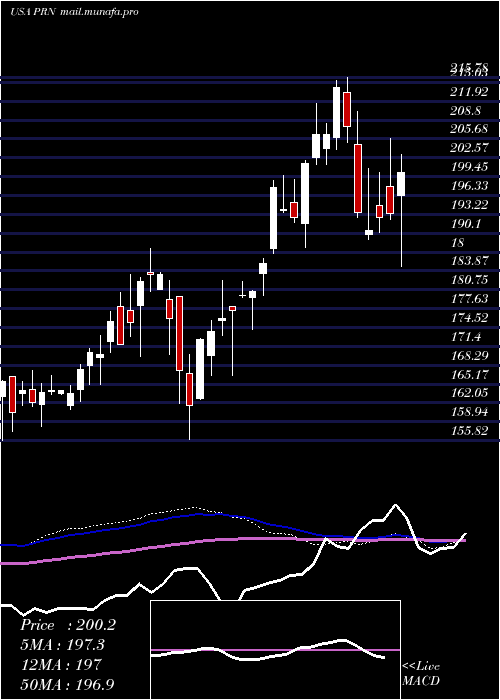Viewport: 500px width, 700px height.
Task: Click the 162.05 price axis label
Action: [x=469, y=393]
